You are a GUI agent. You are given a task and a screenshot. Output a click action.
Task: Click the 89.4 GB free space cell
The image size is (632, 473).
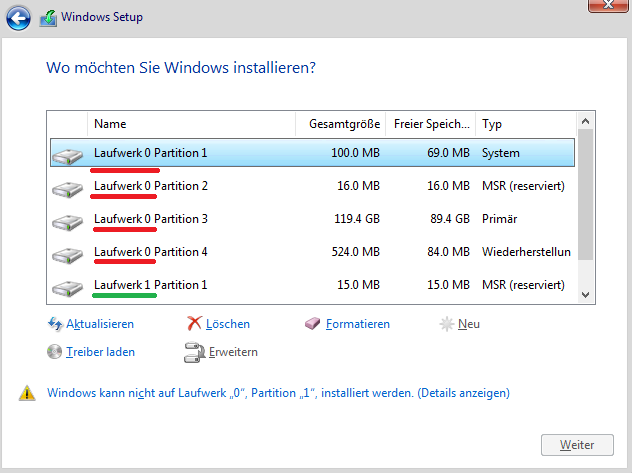click(450, 219)
